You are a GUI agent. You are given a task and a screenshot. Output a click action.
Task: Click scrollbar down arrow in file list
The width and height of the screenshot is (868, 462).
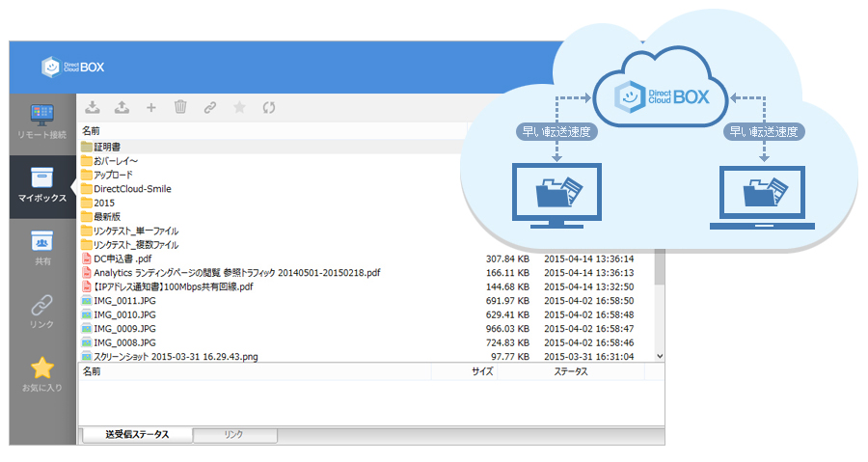point(660,356)
